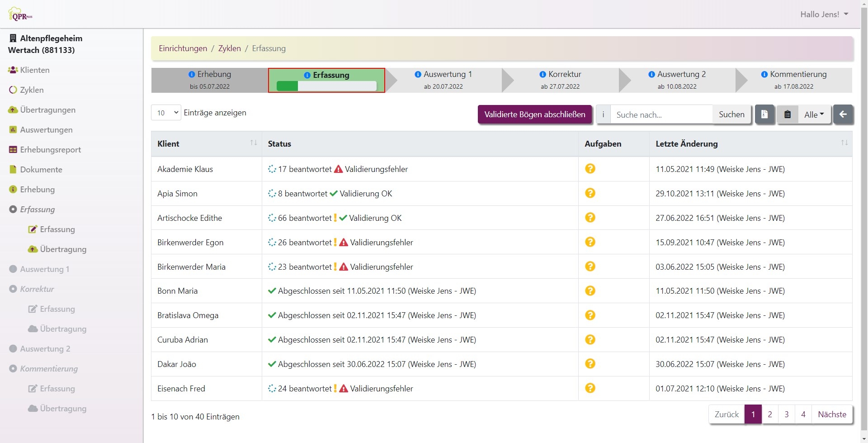This screenshot has width=868, height=443.
Task: Click the client name Bratislava Omega
Action: (188, 315)
